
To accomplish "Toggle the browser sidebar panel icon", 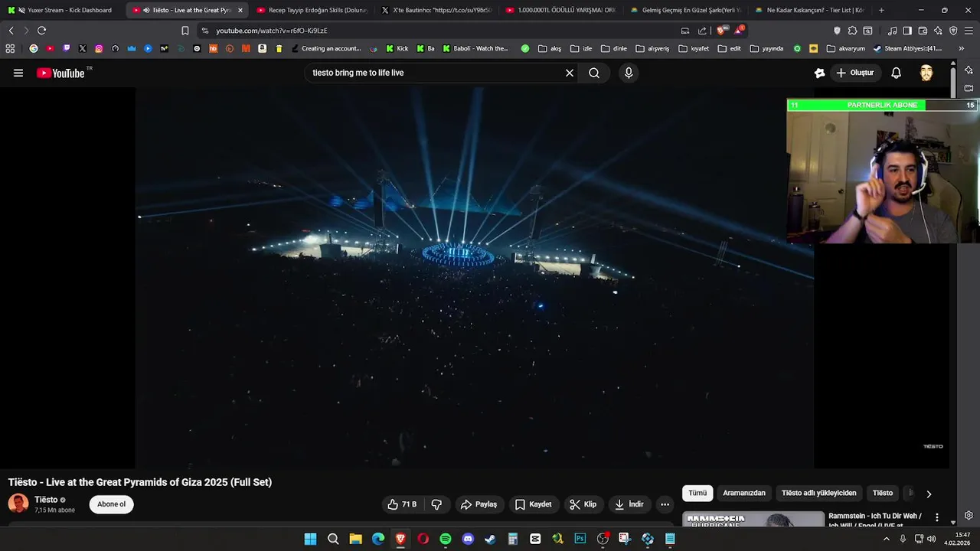I will (x=907, y=31).
